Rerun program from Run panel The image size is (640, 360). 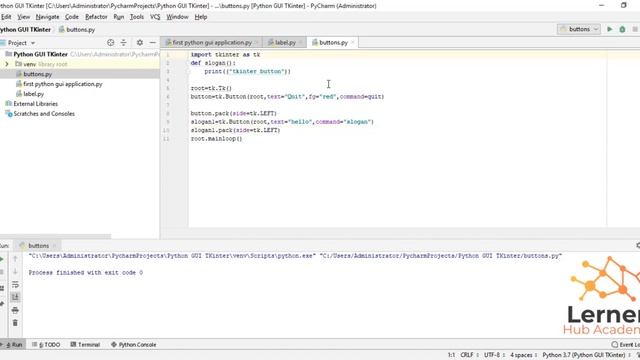2,259
